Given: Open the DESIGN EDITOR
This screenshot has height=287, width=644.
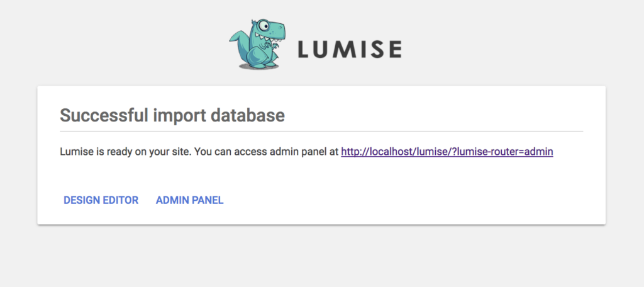Looking at the screenshot, I should point(101,200).
